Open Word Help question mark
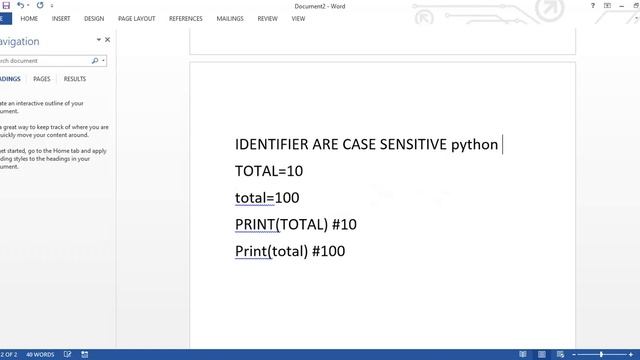The width and height of the screenshot is (640, 360). 593,6
